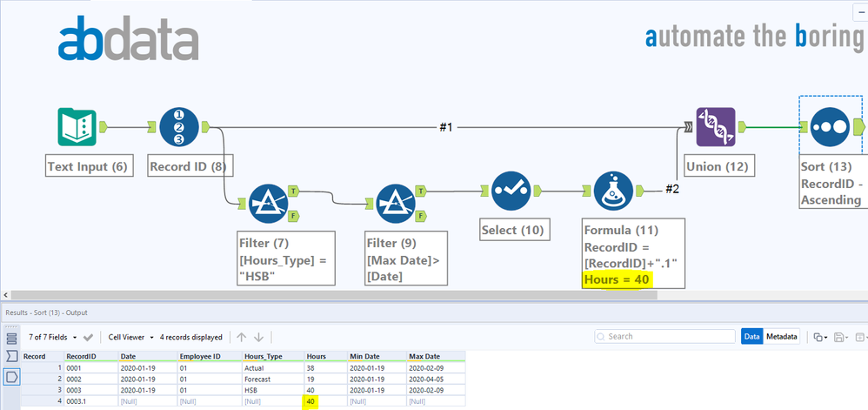Select Hours_Type cell Actual
The height and width of the screenshot is (410, 868).
point(273,367)
